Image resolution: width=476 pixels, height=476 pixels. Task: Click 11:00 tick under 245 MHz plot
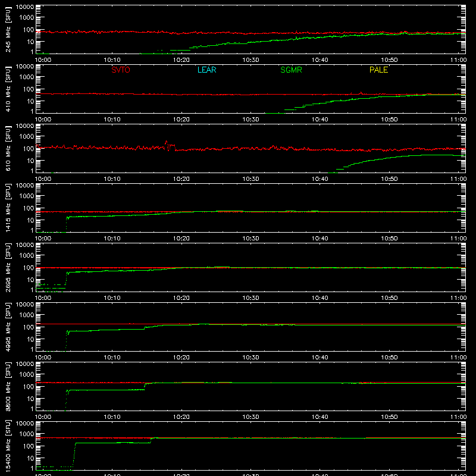[458, 60]
